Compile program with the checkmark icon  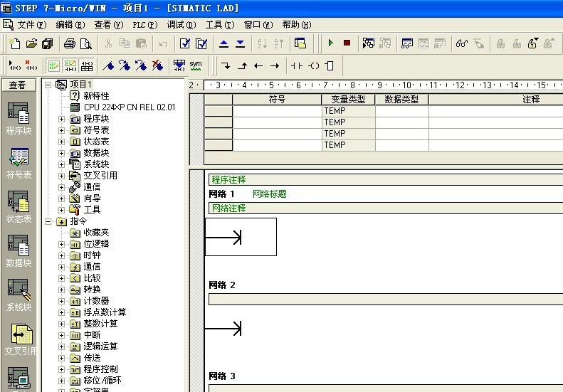tap(185, 44)
